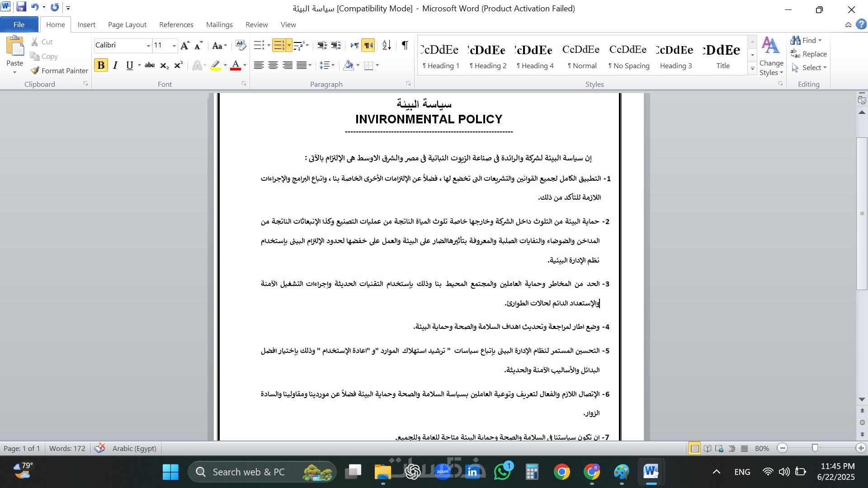
Task: Click the Clear Formatting icon
Action: 241,45
